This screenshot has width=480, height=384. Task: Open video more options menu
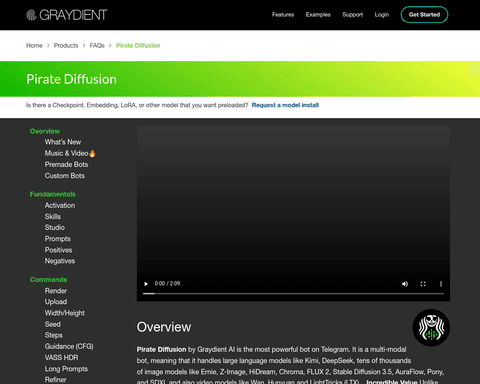(441, 284)
